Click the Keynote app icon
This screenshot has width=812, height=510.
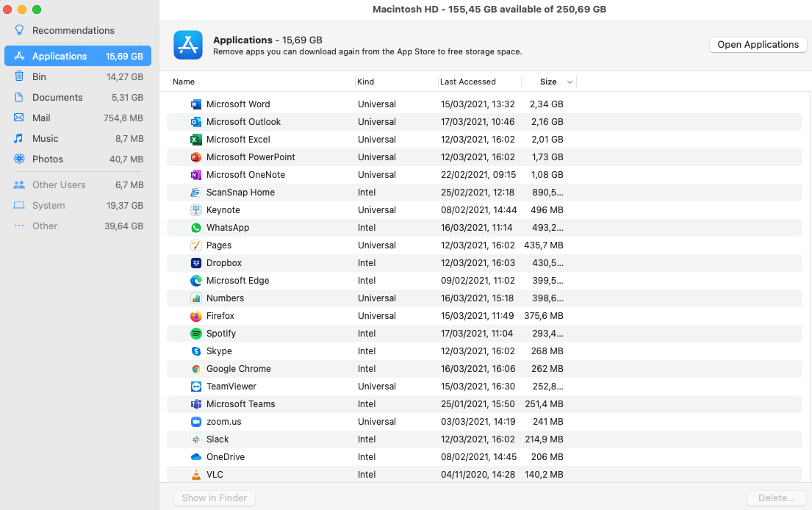tap(195, 209)
